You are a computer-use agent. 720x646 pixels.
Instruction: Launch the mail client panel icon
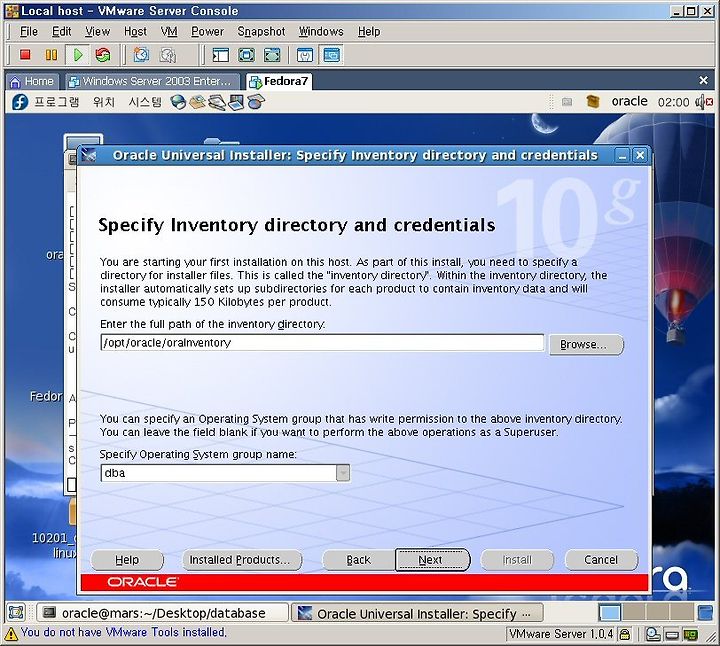coord(197,102)
